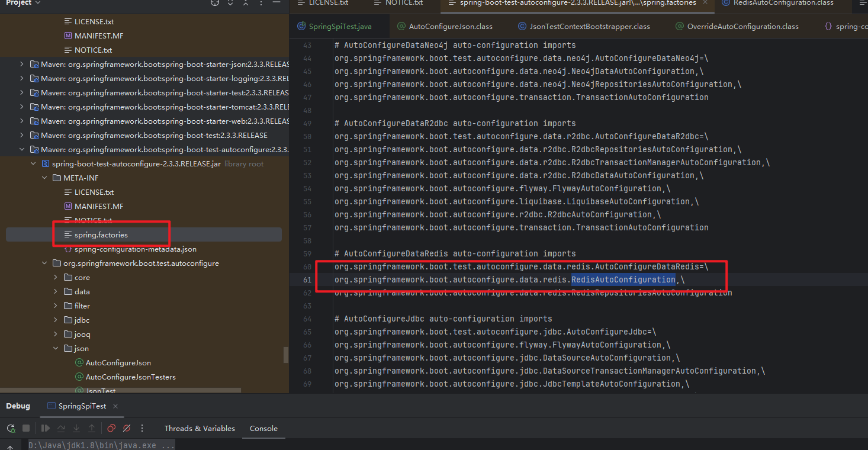The width and height of the screenshot is (868, 450).
Task: Select spring-configuration-metadata.json in project tree
Action: click(x=135, y=249)
